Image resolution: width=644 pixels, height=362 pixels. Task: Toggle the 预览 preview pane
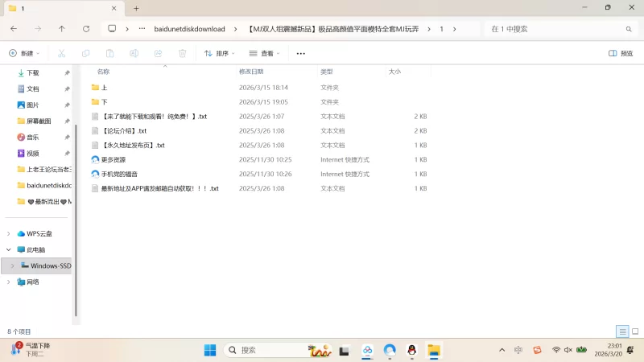620,53
